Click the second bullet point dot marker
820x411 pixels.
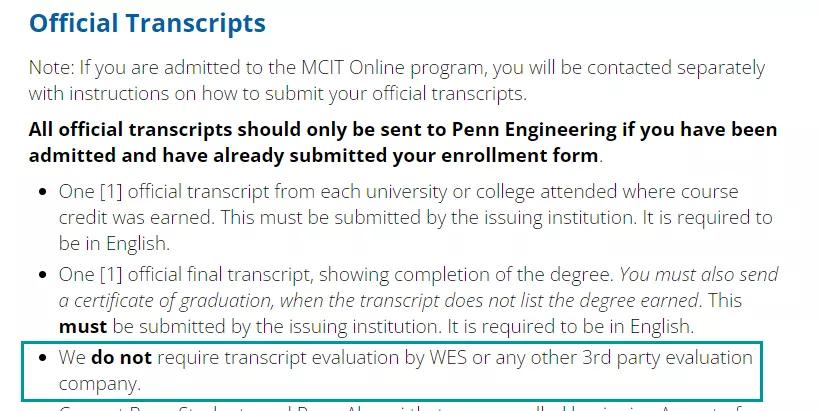coord(43,275)
